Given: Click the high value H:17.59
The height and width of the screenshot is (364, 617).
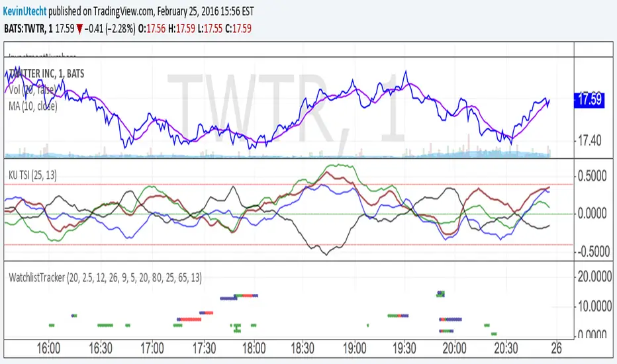Looking at the screenshot, I should click(x=181, y=28).
